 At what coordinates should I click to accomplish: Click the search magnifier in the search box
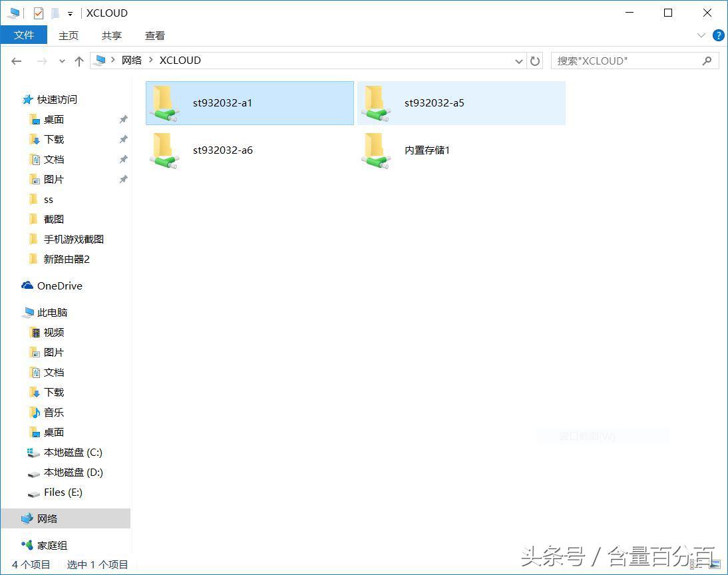[x=707, y=61]
